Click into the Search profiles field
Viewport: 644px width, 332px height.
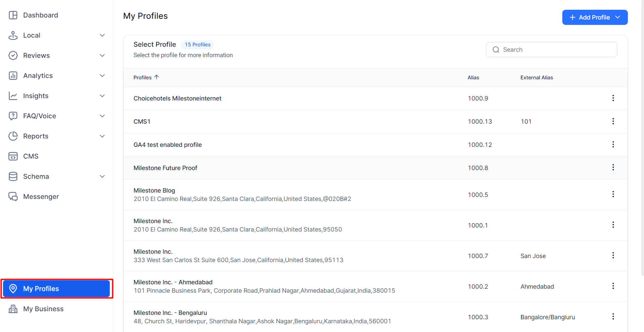tap(552, 50)
